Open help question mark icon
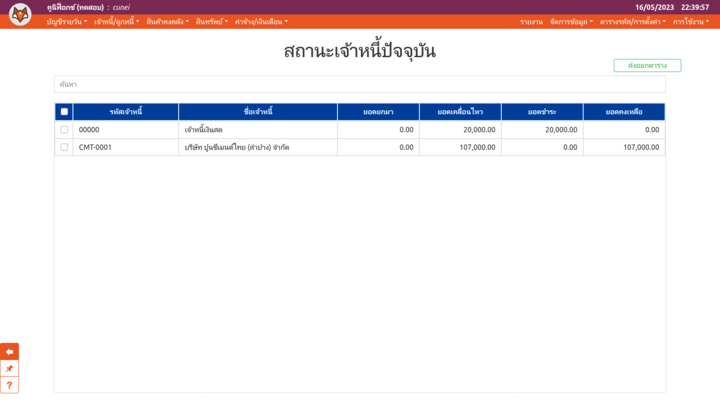This screenshot has height=405, width=720. pyautogui.click(x=9, y=385)
